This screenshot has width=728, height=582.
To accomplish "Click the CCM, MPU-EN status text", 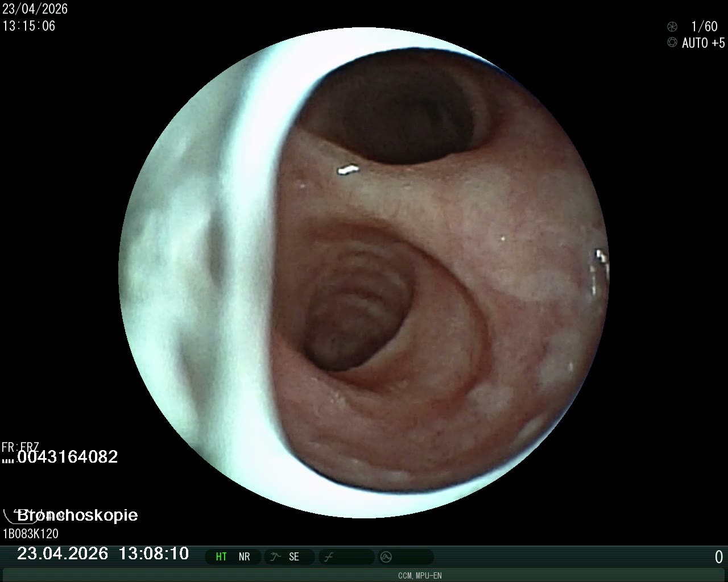I will [x=420, y=576].
